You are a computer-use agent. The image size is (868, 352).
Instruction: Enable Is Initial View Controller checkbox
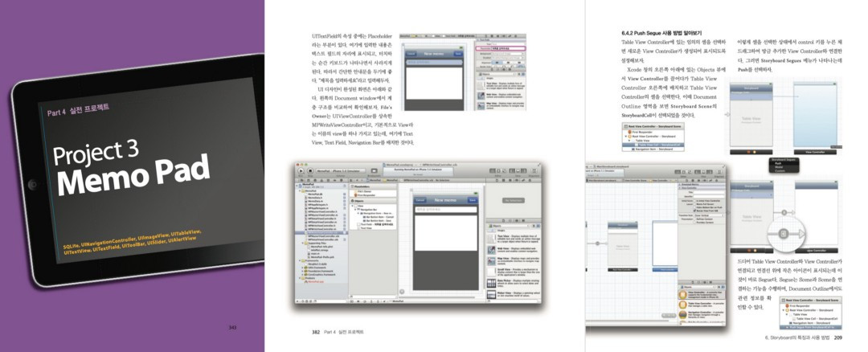pyautogui.click(x=694, y=201)
